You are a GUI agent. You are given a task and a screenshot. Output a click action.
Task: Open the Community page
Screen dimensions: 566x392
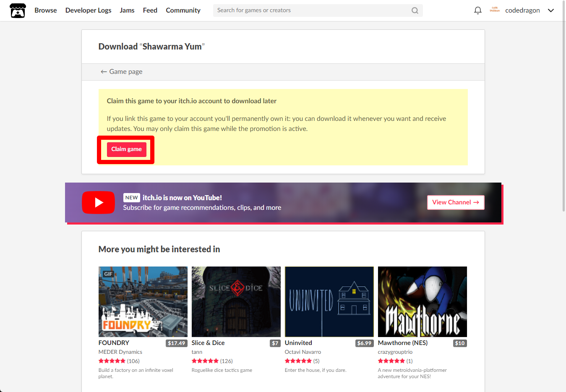pos(183,10)
